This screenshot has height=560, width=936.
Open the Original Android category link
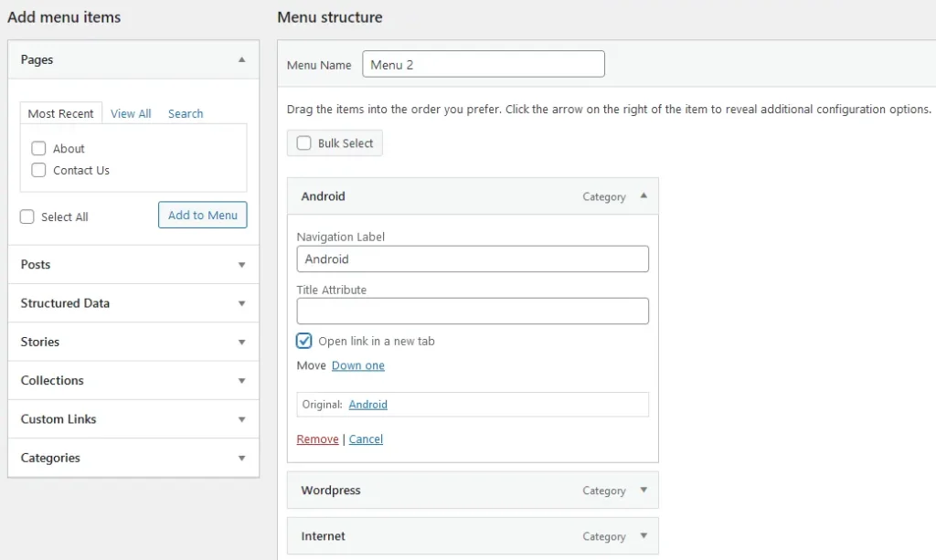pyautogui.click(x=367, y=405)
